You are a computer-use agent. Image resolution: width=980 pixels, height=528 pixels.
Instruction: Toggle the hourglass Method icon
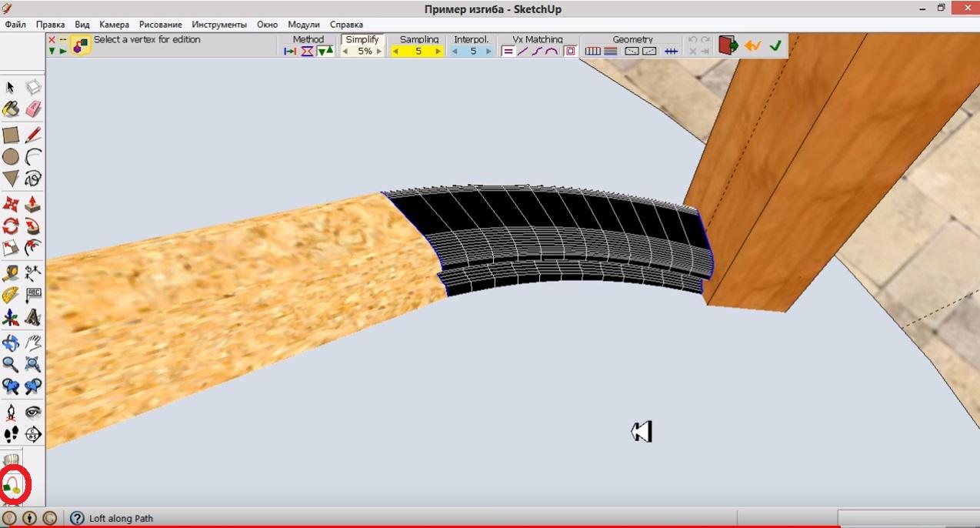coord(307,52)
